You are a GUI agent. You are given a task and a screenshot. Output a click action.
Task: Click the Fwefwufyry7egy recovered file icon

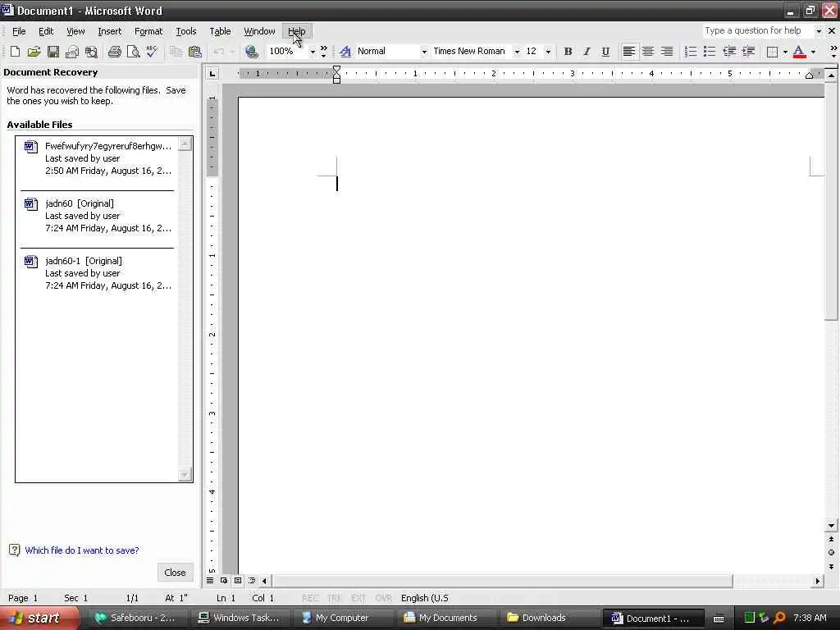pyautogui.click(x=31, y=147)
